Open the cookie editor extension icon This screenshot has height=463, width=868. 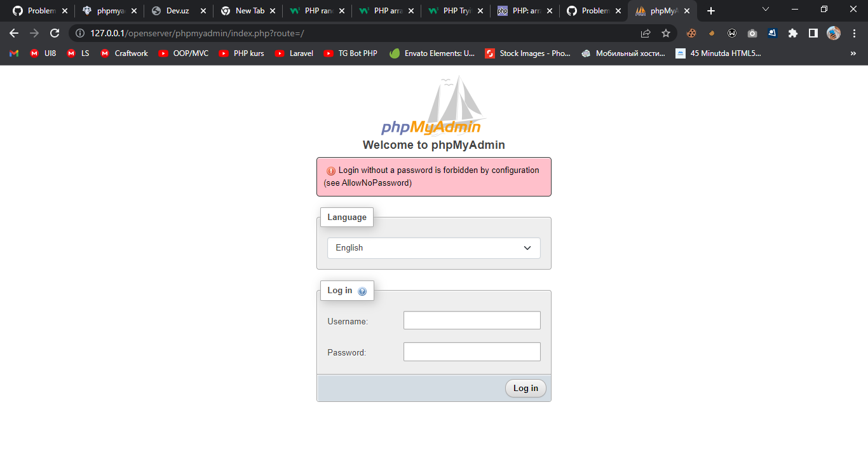pos(691,33)
